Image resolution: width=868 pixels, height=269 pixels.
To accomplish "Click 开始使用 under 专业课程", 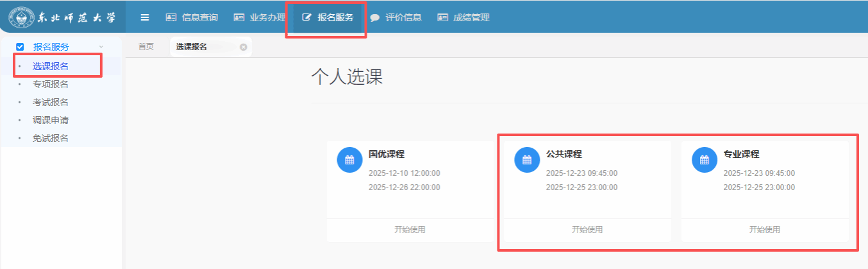I will 764,230.
